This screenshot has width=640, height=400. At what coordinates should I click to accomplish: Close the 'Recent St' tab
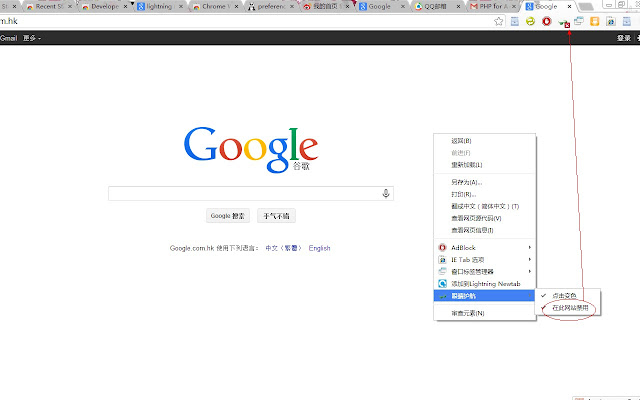70,7
